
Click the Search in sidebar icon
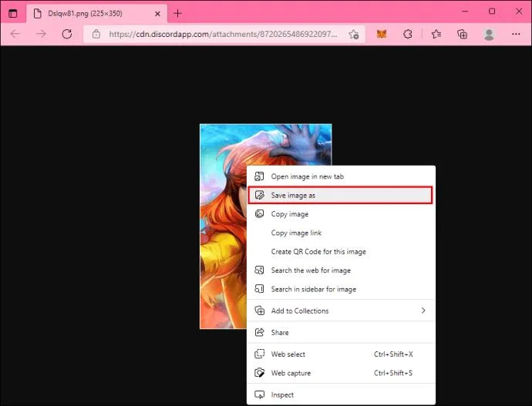pos(260,289)
